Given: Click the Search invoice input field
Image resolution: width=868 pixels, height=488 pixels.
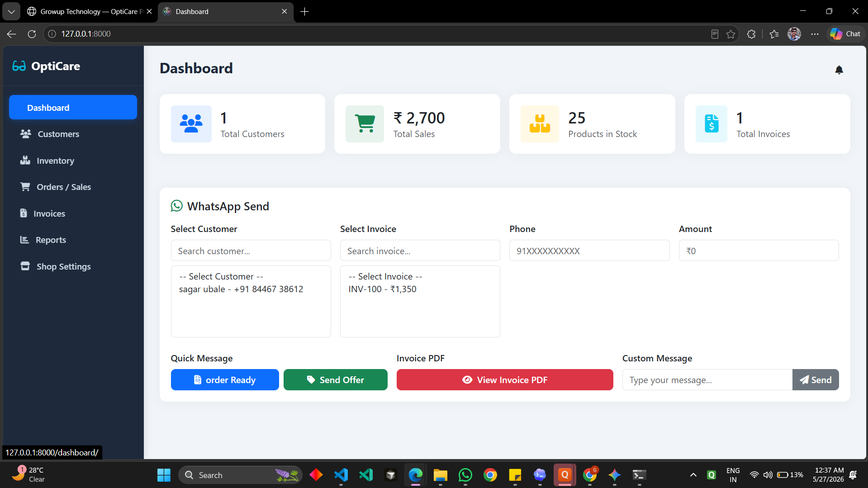Looking at the screenshot, I should point(420,251).
